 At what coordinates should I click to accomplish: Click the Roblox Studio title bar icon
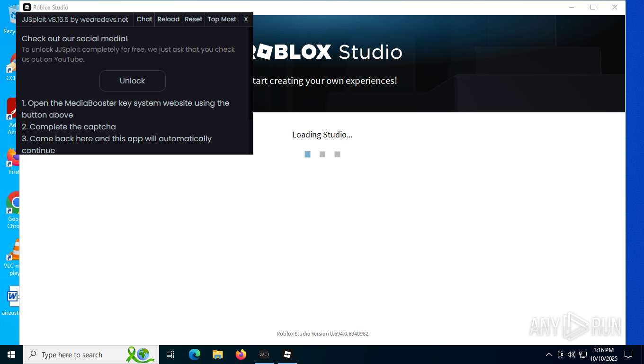(x=27, y=7)
